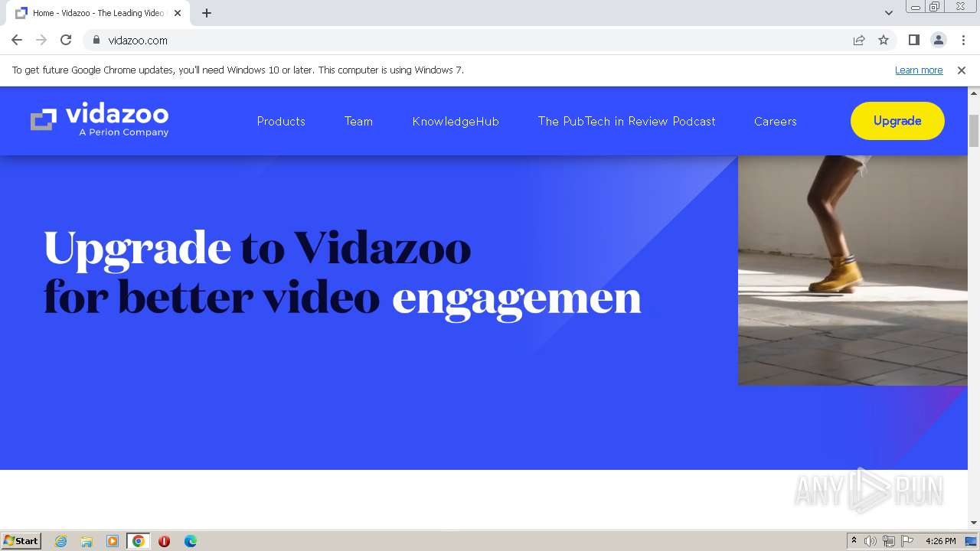Share this page icon in address bar
980x551 pixels.
point(859,40)
